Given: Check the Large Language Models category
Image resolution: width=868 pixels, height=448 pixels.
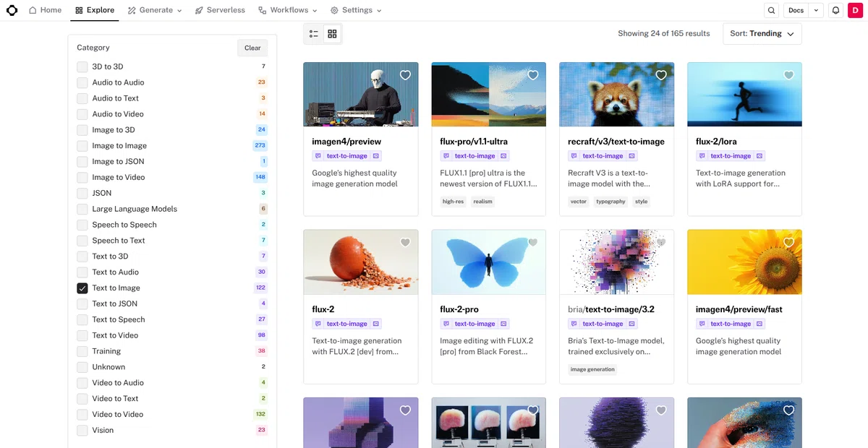Looking at the screenshot, I should pos(82,209).
